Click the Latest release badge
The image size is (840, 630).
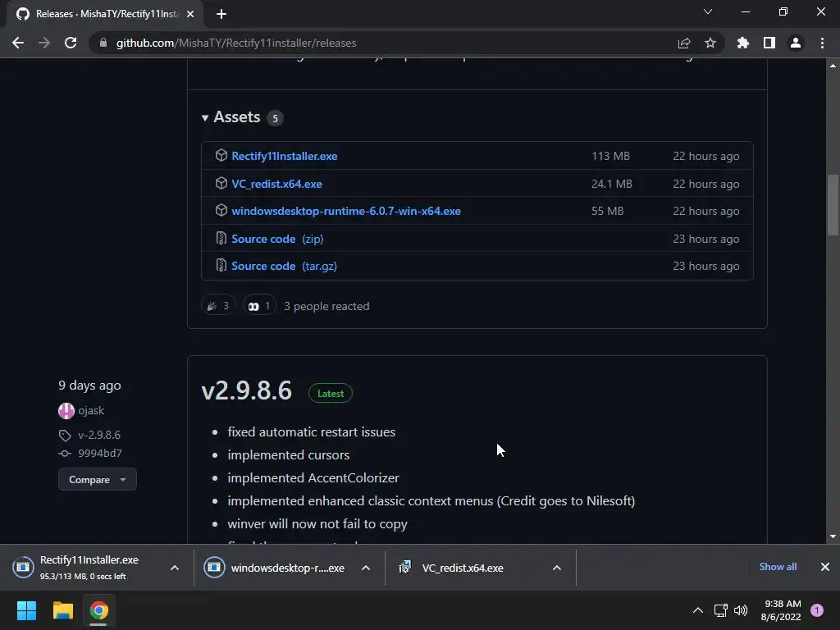pyautogui.click(x=331, y=393)
